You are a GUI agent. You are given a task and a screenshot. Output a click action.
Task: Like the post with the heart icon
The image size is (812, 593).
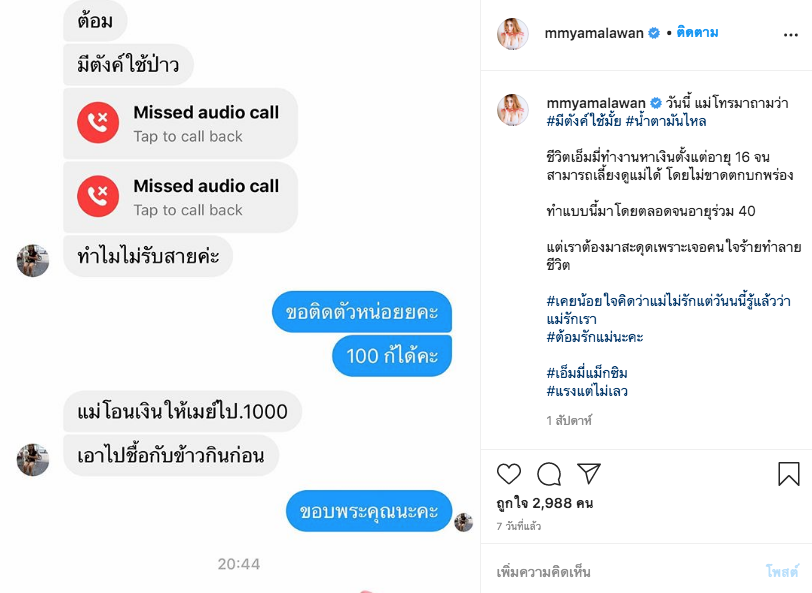click(509, 473)
